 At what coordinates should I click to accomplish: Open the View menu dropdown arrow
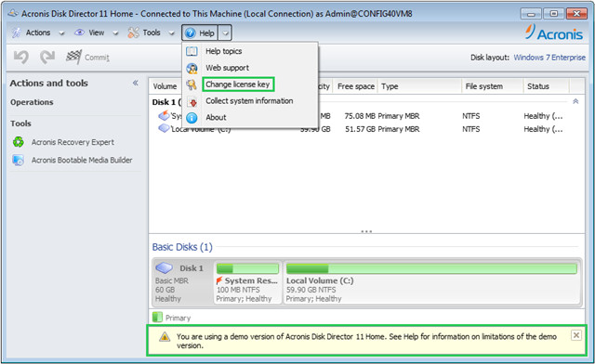tap(115, 33)
